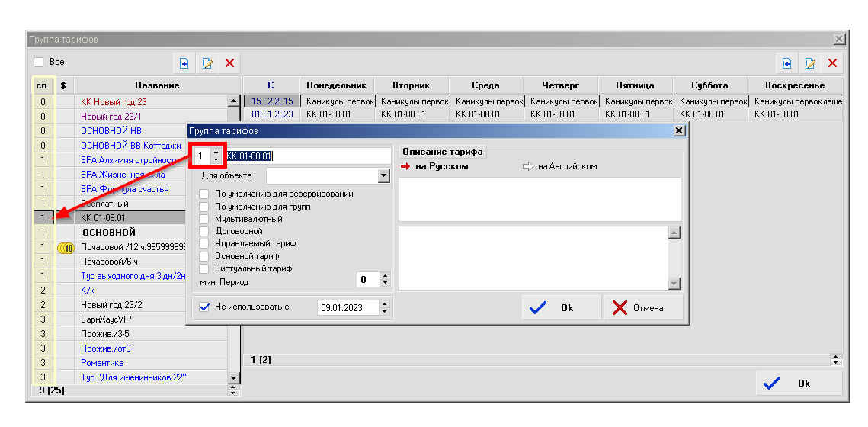Click the red delete icon in left toolbar
868x427 pixels.
click(x=229, y=63)
